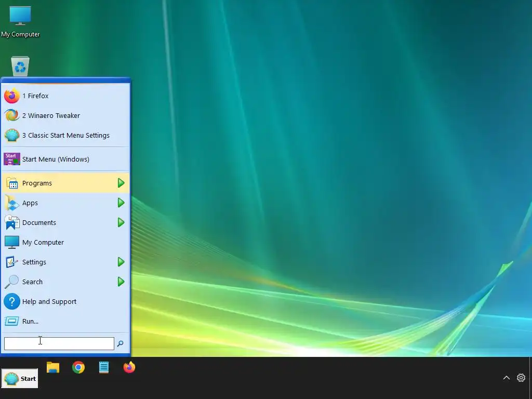Click the 'Programs' label text
The width and height of the screenshot is (532, 399).
point(37,183)
